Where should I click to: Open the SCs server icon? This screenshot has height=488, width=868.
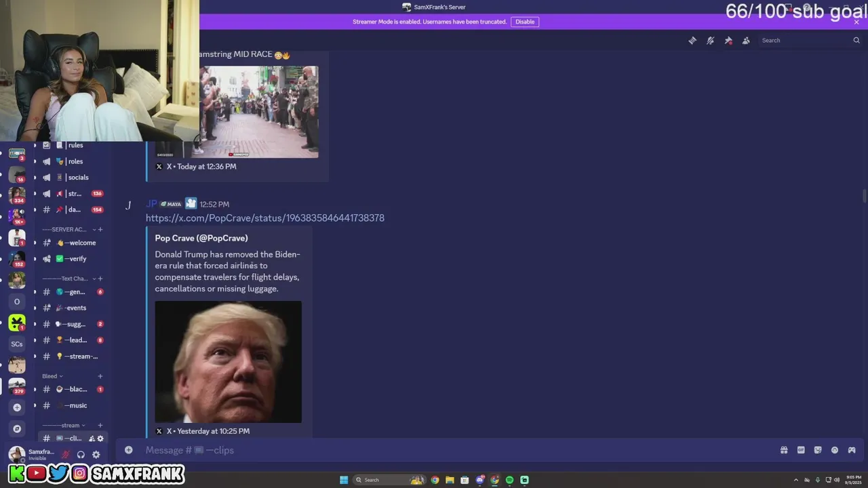click(17, 344)
